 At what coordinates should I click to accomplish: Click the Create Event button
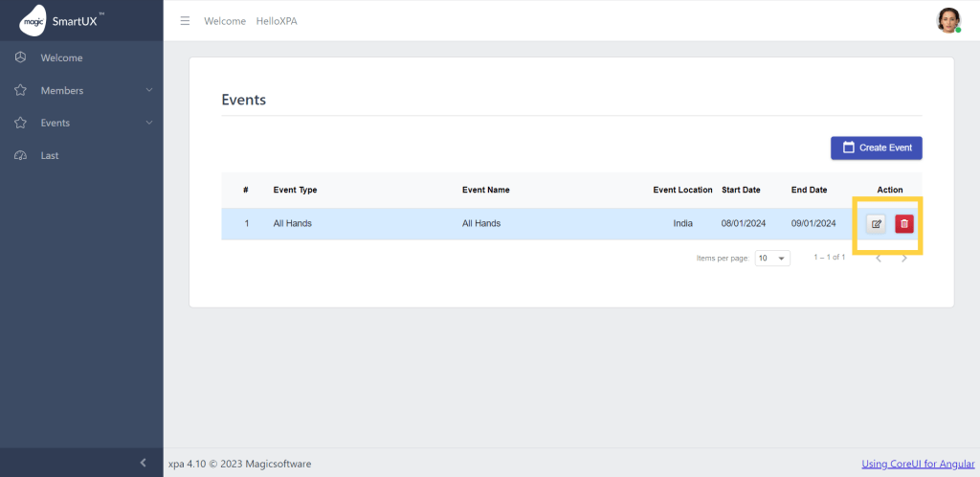[x=876, y=148]
